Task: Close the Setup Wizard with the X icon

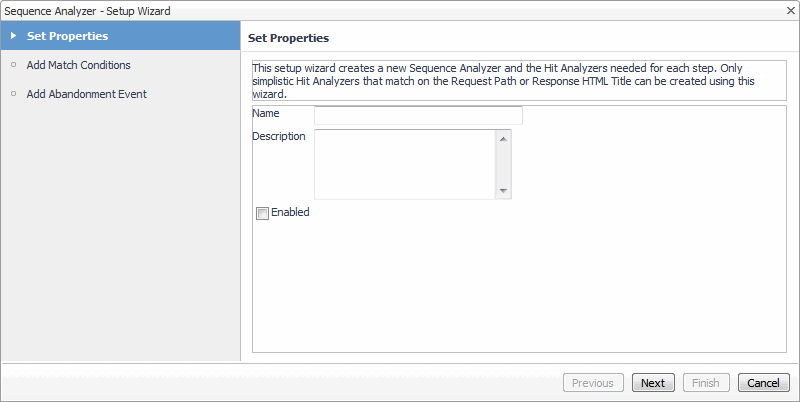Action: pyautogui.click(x=788, y=11)
